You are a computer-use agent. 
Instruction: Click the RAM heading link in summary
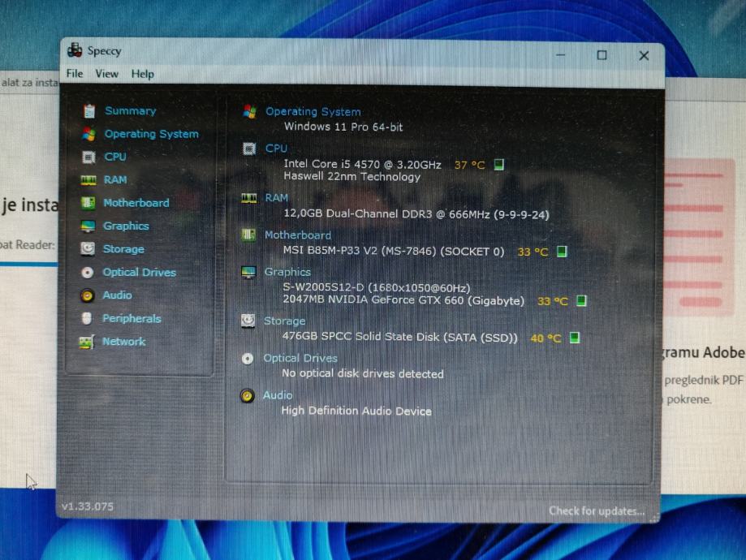click(x=276, y=197)
